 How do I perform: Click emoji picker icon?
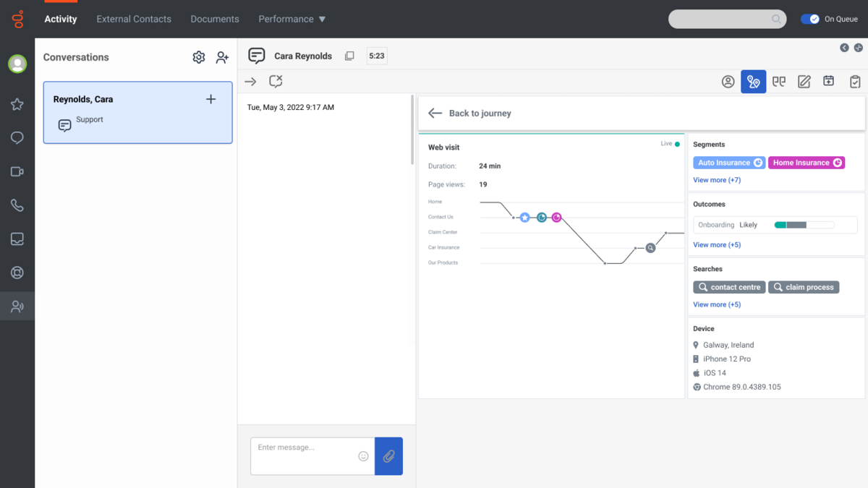(364, 456)
